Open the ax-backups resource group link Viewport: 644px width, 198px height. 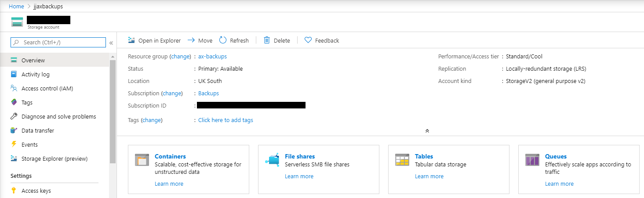coord(213,56)
